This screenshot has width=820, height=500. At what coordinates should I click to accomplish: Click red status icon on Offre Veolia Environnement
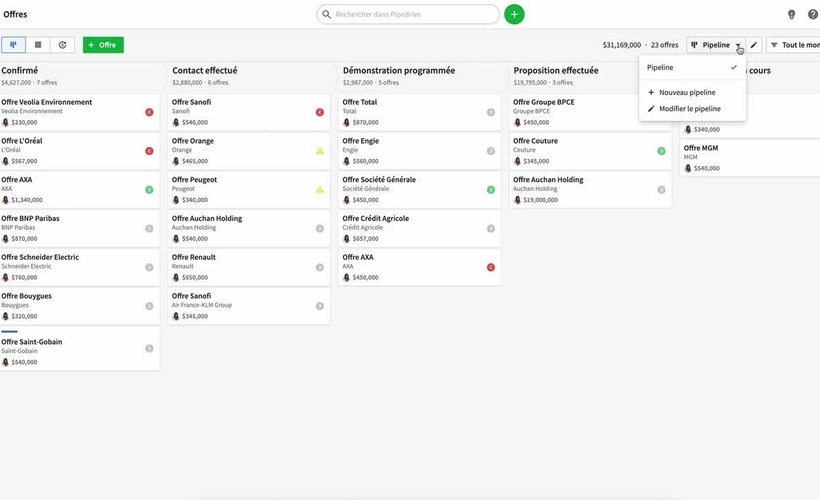click(x=149, y=112)
